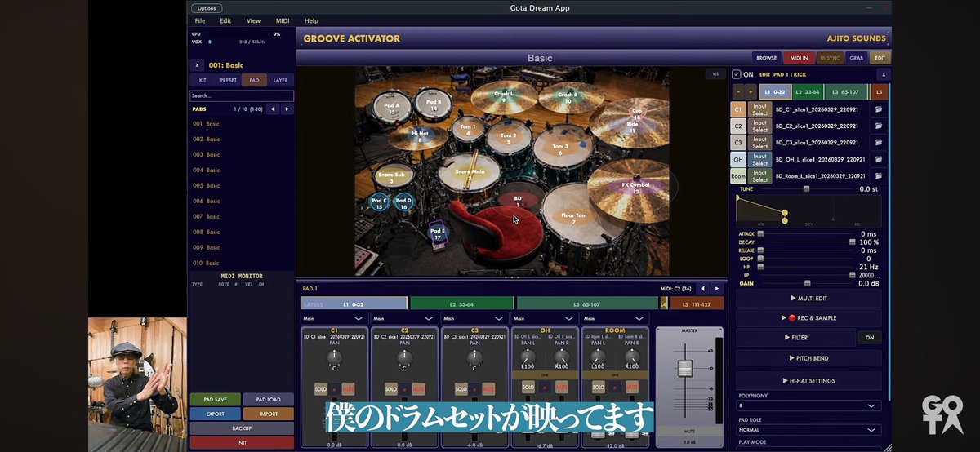Select Pad B drum pad
Viewport: 980px width, 452px height.
tap(434, 104)
